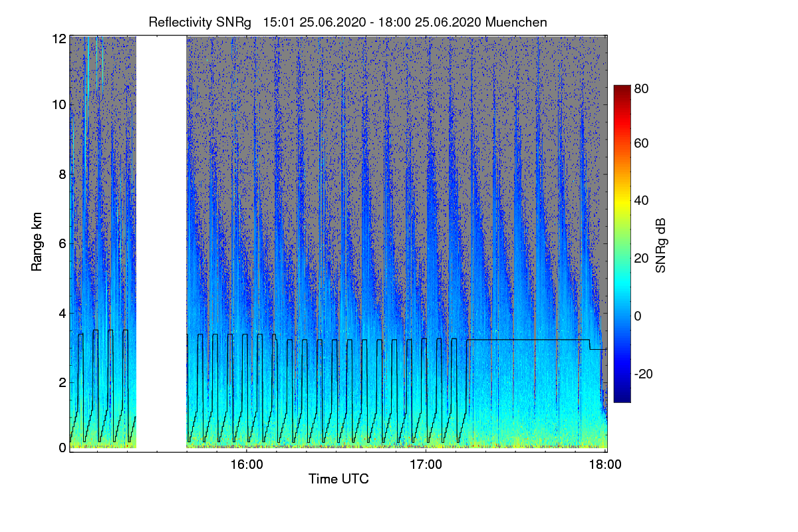Click the colorbar value 0

click(x=638, y=316)
